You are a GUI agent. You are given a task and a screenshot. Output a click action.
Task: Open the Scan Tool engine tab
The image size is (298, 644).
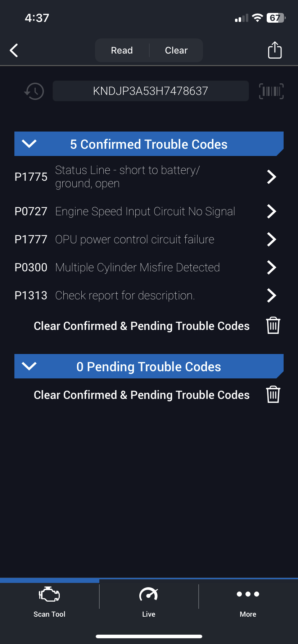[x=49, y=600]
